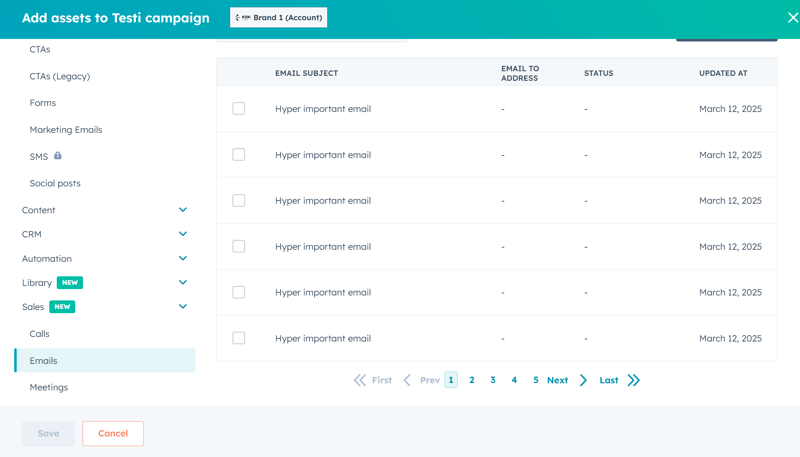Jump to last page double-arrow icon
Viewport: 800px width, 457px height.
click(633, 380)
